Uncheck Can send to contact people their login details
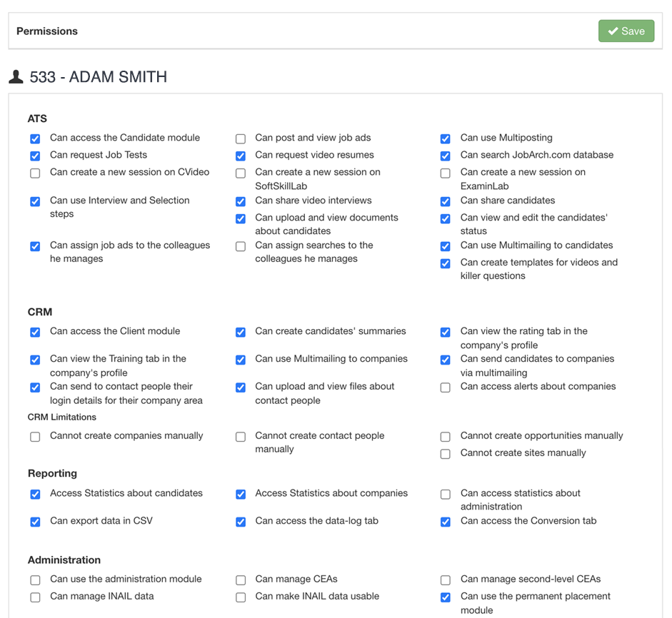Screen dimensions: 672x618 pos(35,387)
